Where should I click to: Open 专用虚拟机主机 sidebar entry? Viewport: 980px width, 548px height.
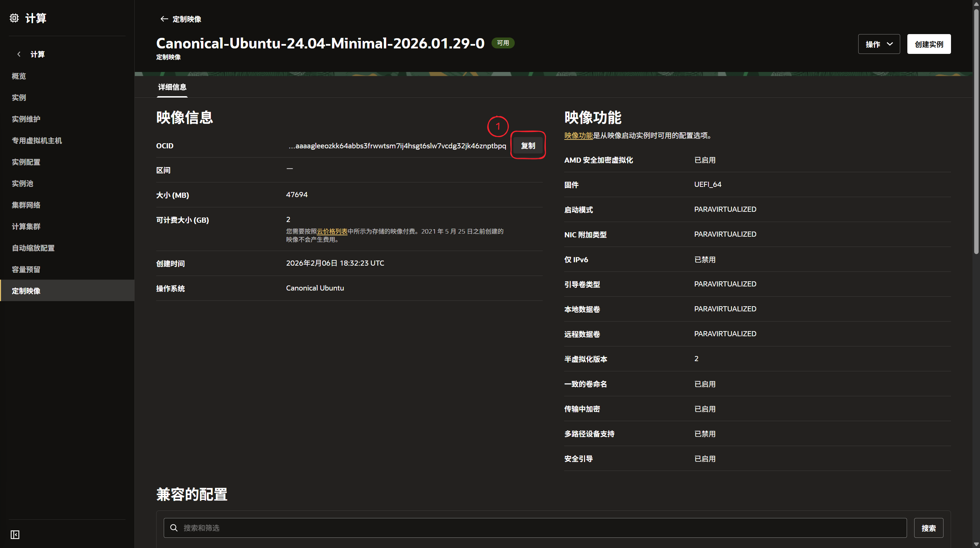click(x=36, y=140)
